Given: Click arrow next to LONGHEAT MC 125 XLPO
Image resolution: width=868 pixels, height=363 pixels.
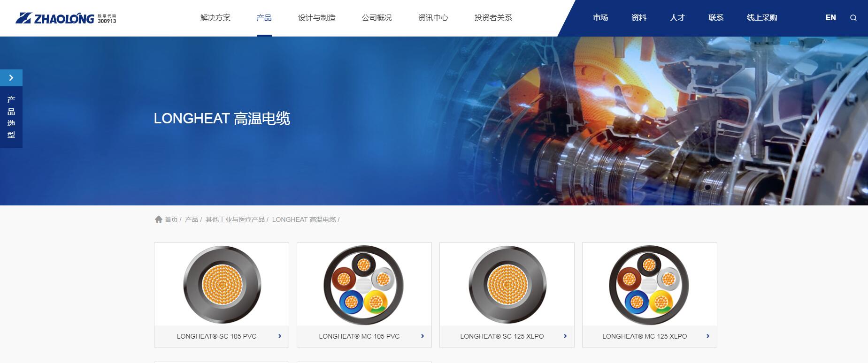Looking at the screenshot, I should click(708, 336).
